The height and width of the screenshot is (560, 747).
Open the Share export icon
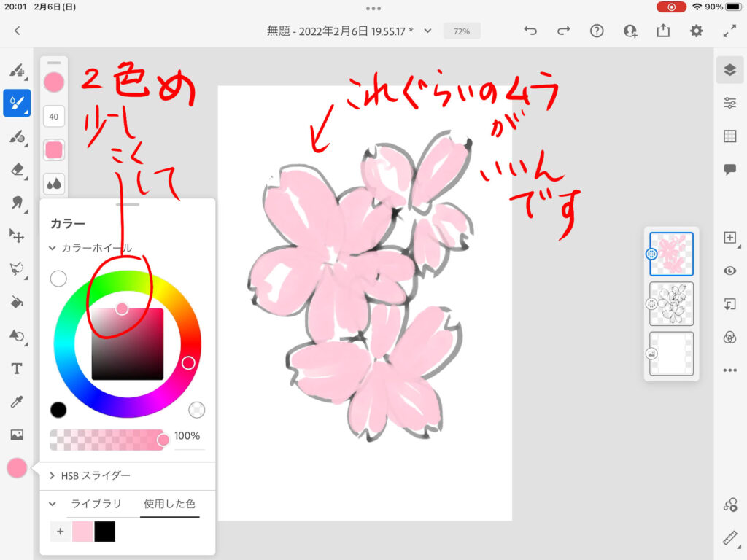pyautogui.click(x=663, y=31)
